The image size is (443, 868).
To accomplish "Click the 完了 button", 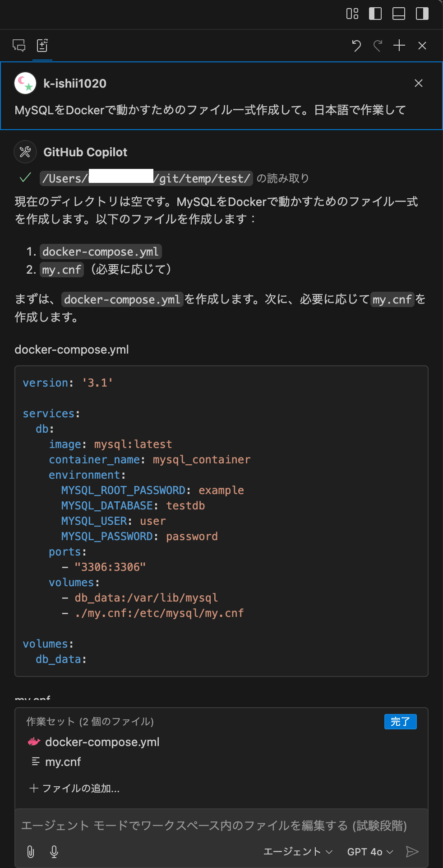I will tap(400, 722).
